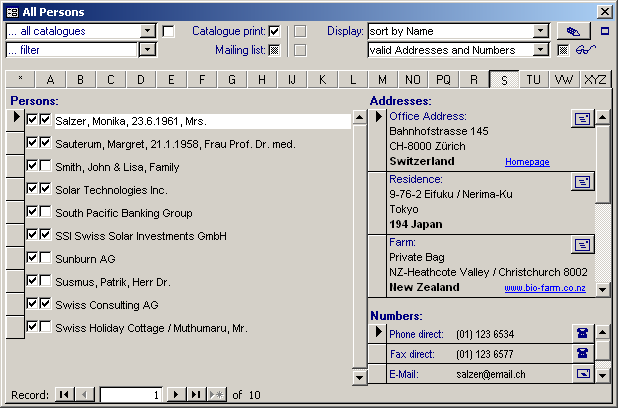
Task: Switch to the TU letter tab
Action: tap(534, 79)
